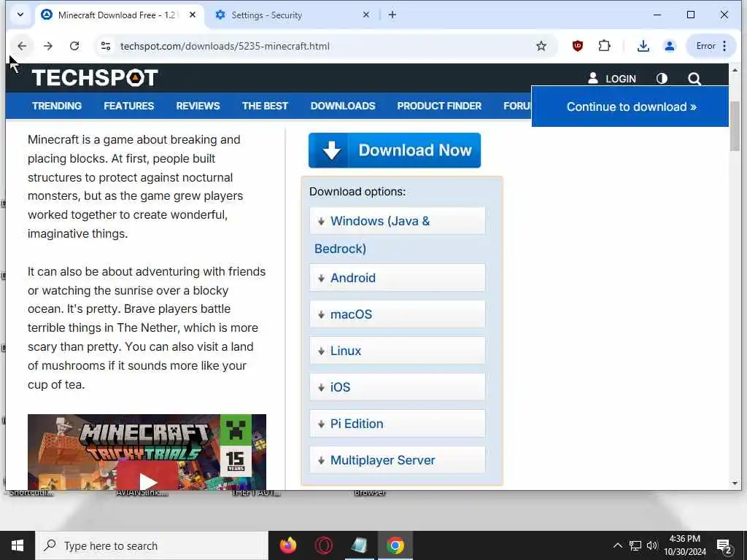Show Chrome downloads
Screen dimensions: 747x560
coord(643,46)
